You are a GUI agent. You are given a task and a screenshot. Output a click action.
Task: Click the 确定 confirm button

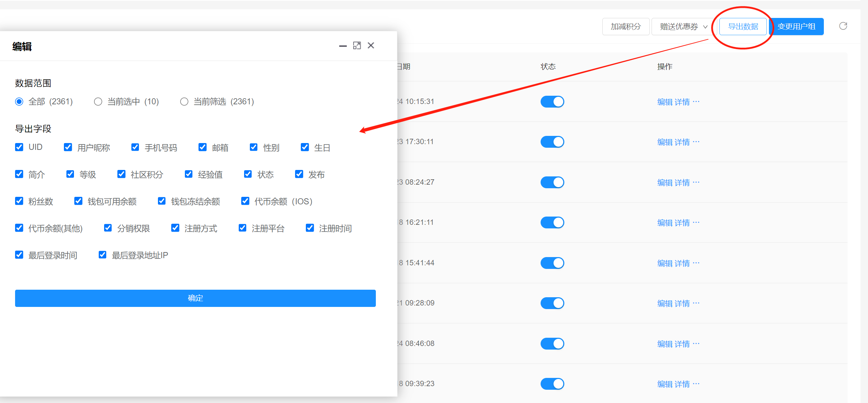pyautogui.click(x=195, y=298)
